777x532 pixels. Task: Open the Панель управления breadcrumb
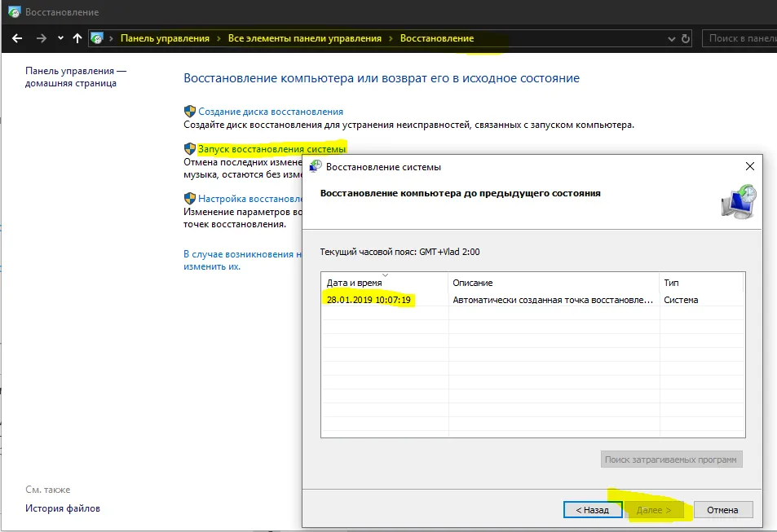pyautogui.click(x=165, y=38)
